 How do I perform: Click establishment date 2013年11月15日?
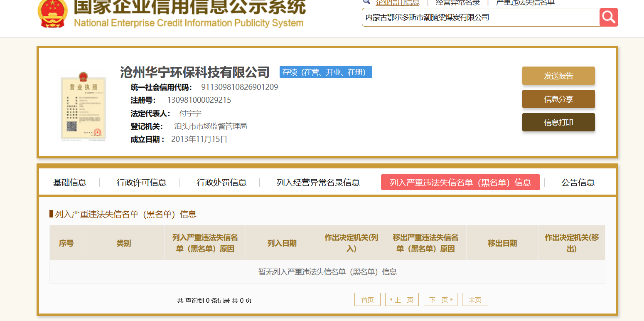[x=199, y=139]
